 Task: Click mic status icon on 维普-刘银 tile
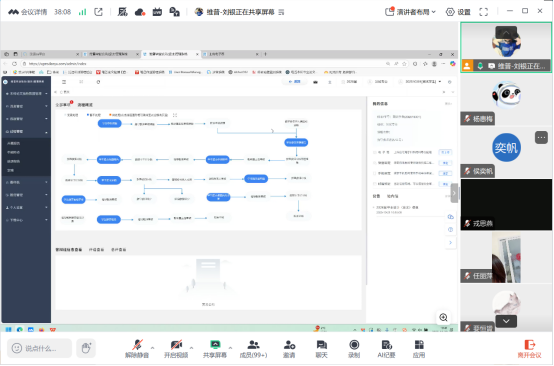coord(480,66)
